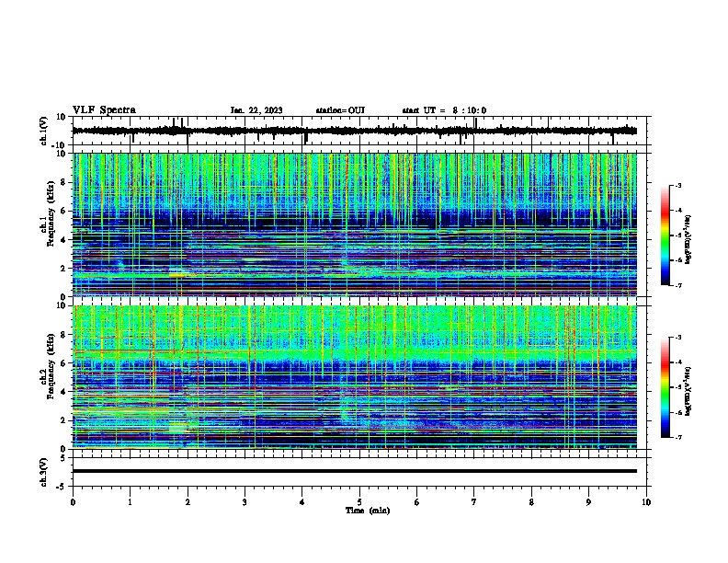Click the "VLF Spectra" plot title
Screen dimensions: 728x563
point(104,110)
